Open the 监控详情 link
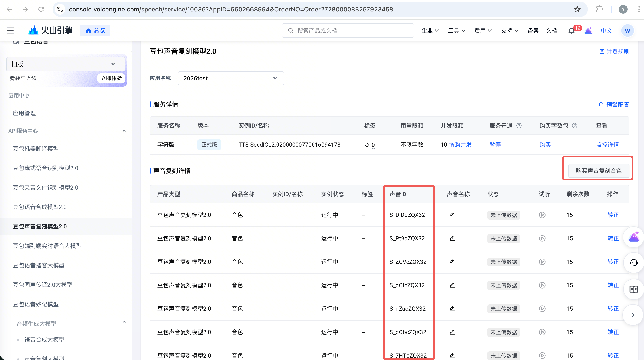Viewport: 644px width, 360px height. [x=607, y=145]
